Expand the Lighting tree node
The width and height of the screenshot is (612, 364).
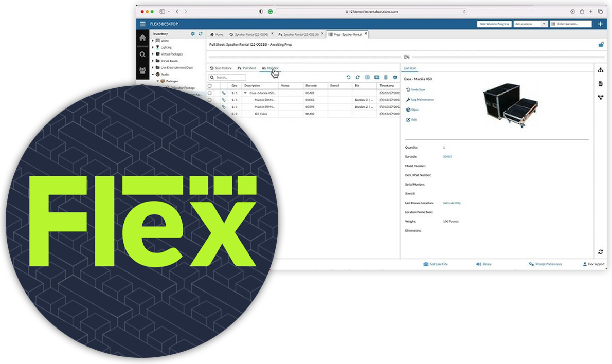[x=153, y=47]
